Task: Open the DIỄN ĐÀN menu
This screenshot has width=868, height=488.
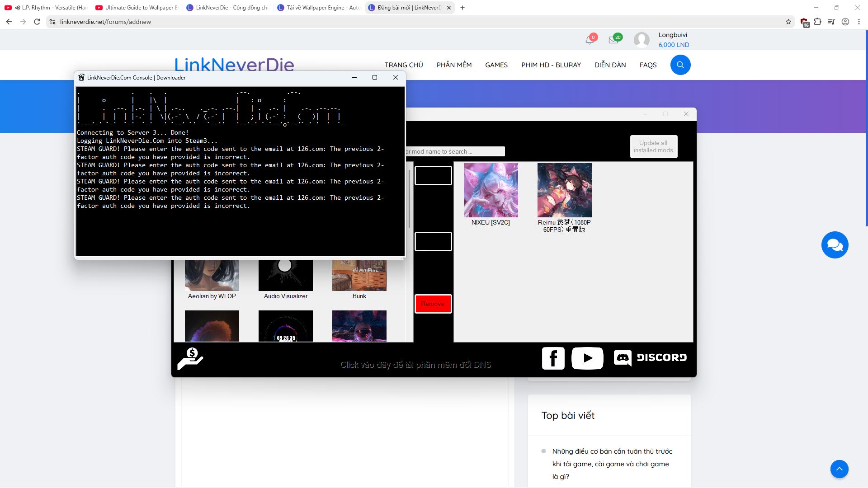Action: 610,65
